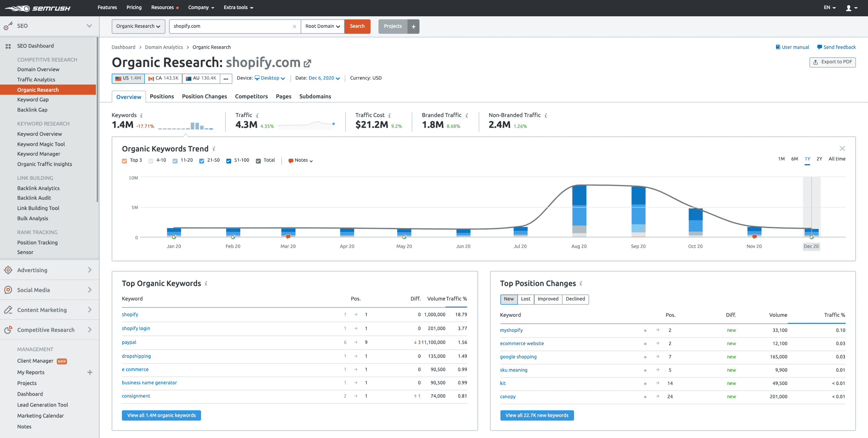The image size is (868, 438).
Task: Open the SEO Dashboard from the sidebar
Action: coord(35,45)
